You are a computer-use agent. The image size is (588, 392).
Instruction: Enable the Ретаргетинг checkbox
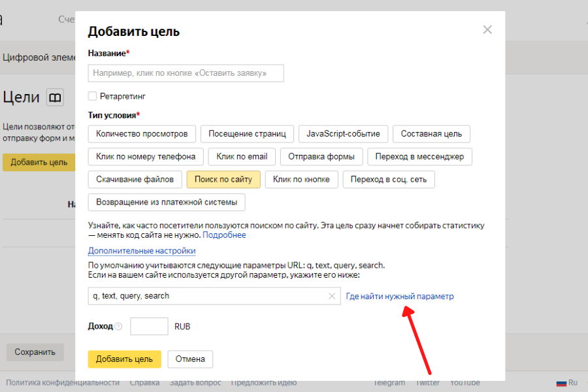[x=93, y=96]
